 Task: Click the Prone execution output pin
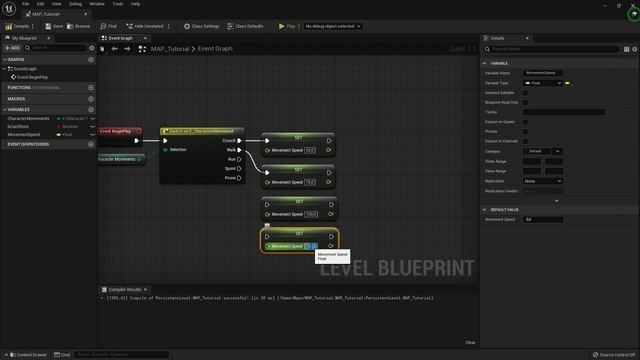pyautogui.click(x=239, y=178)
